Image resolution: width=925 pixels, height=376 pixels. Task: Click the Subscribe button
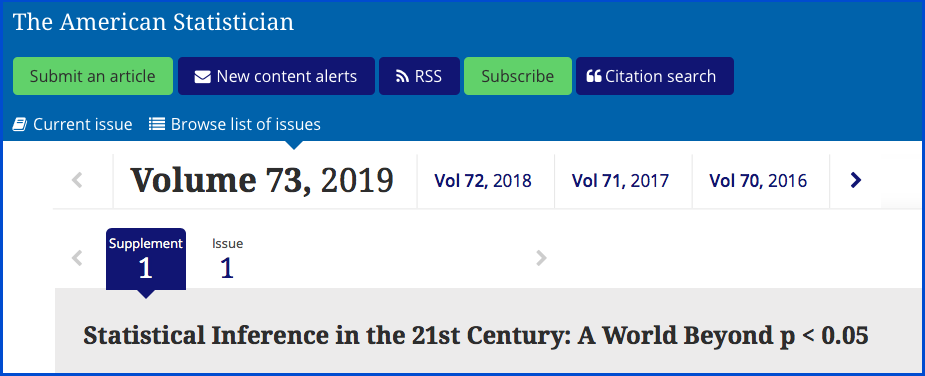coord(518,76)
